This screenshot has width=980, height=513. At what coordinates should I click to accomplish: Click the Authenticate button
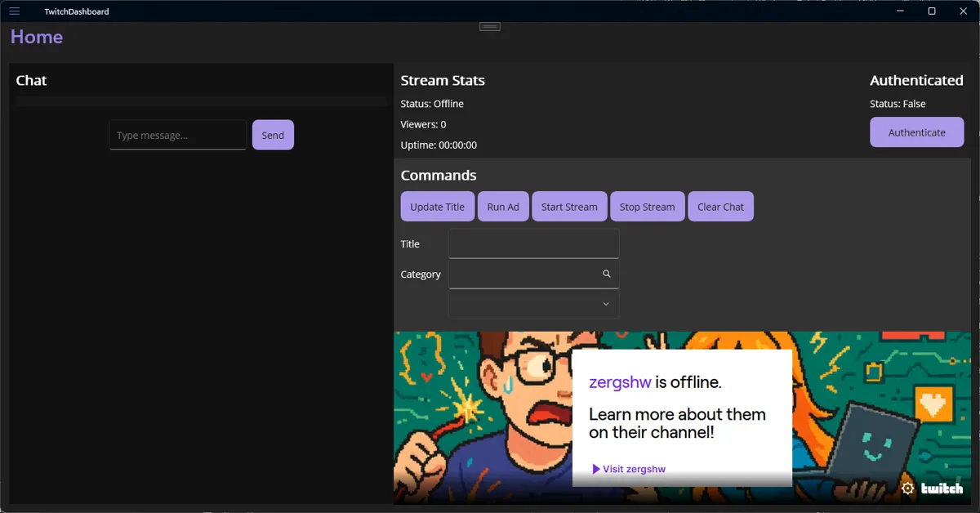[917, 132]
